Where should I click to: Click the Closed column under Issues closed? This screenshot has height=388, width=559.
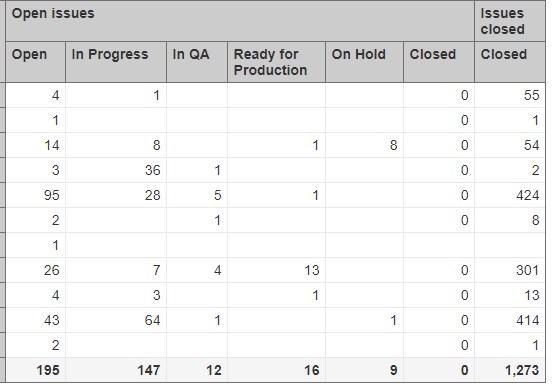click(x=510, y=62)
